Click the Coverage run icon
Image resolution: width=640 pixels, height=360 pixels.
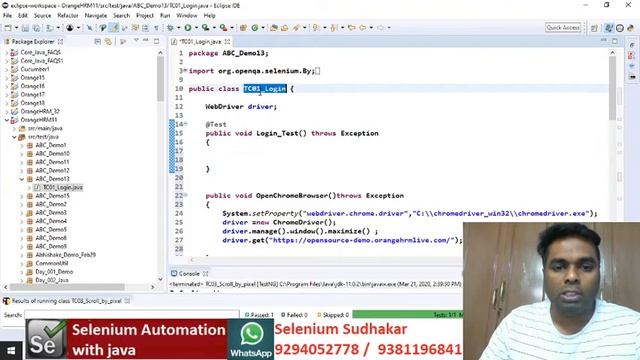pyautogui.click(x=205, y=28)
